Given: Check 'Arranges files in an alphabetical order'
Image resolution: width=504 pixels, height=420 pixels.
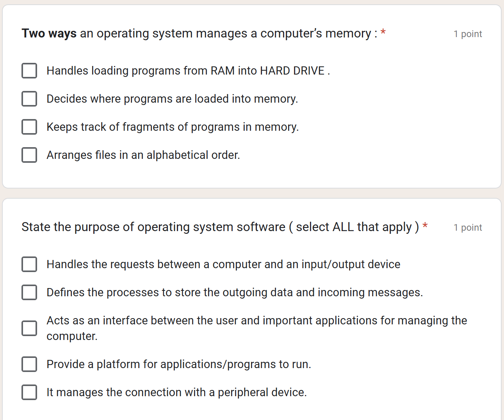Looking at the screenshot, I should (29, 155).
